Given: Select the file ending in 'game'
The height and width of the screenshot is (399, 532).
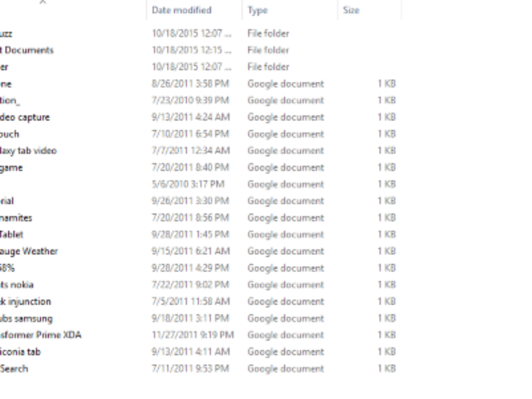Looking at the screenshot, I should 12,168.
